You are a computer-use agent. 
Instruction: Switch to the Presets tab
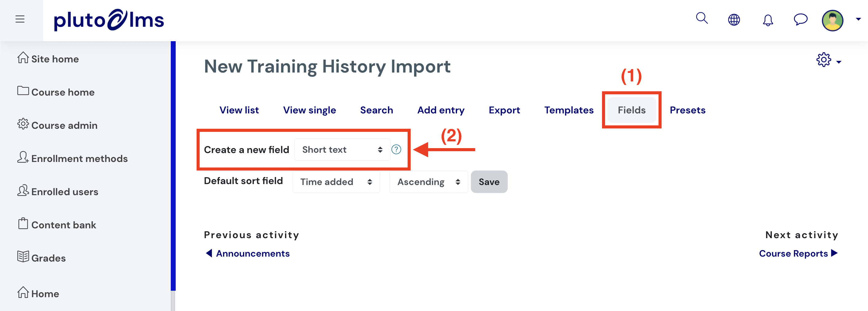(x=687, y=110)
